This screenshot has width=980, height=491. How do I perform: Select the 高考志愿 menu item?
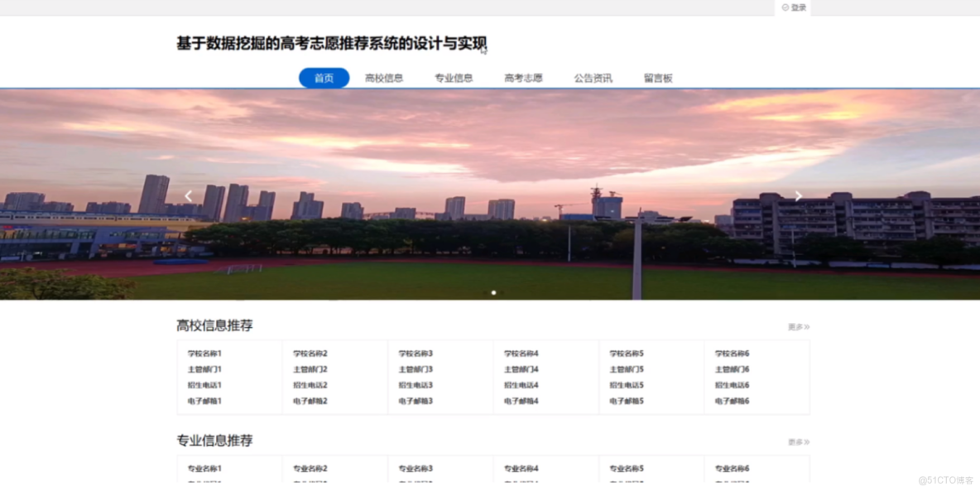523,77
